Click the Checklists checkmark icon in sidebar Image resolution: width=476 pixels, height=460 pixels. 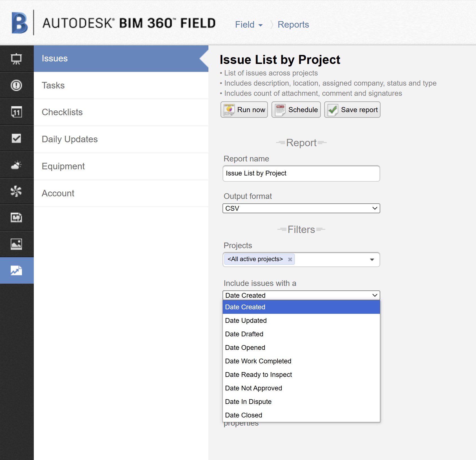click(17, 138)
